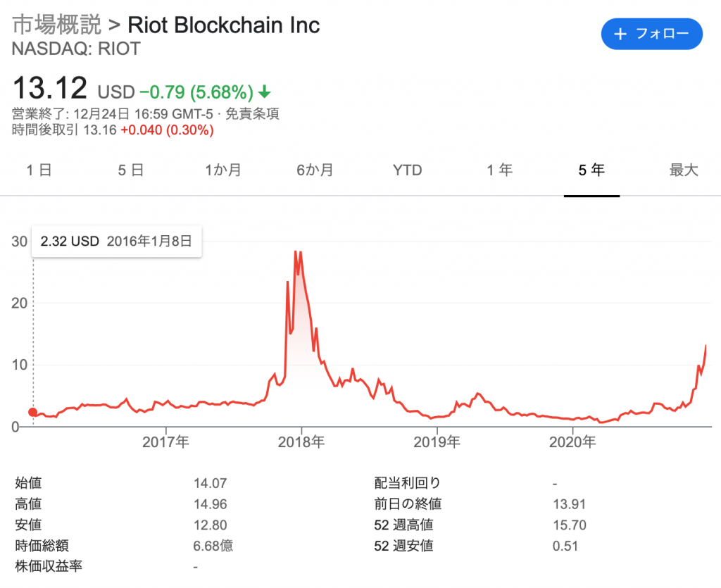The width and height of the screenshot is (721, 588).
Task: Click the plus icon in フォロー button
Action: point(620,35)
